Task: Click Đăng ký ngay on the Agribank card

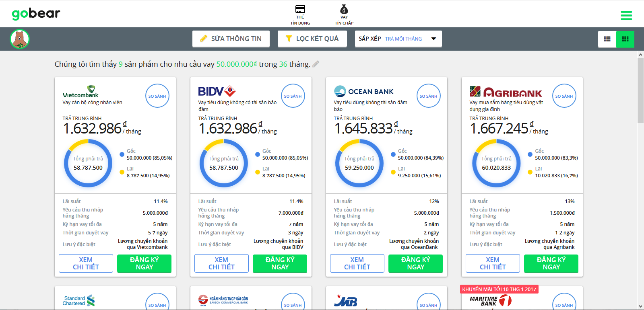Action: [x=551, y=263]
